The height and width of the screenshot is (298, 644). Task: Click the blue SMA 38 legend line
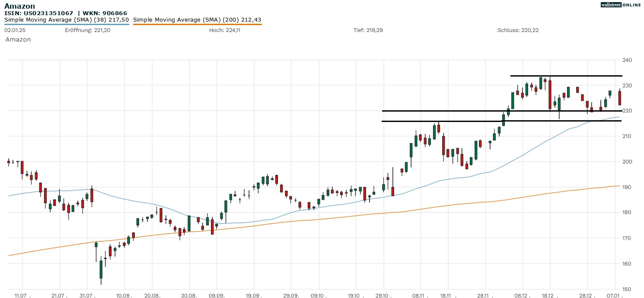[x=67, y=25]
